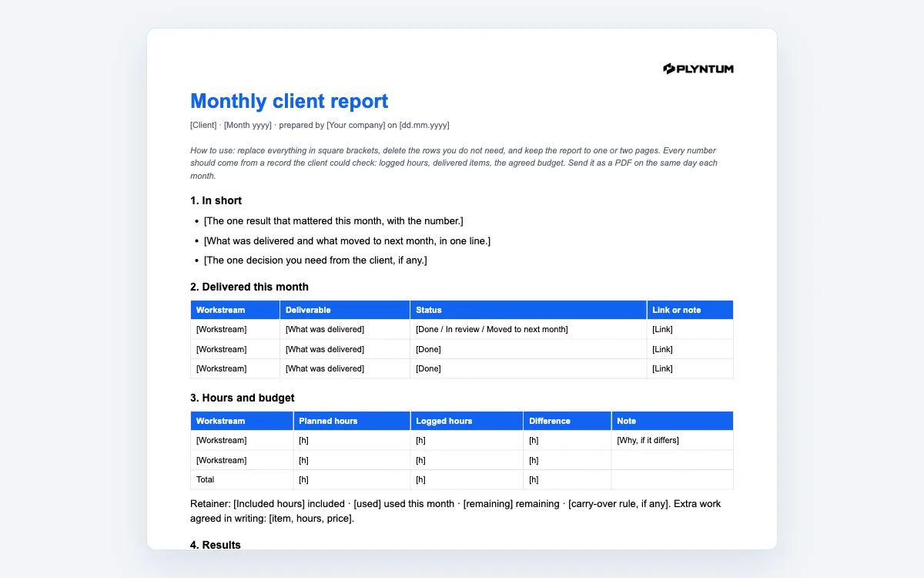
Task: Select the "one result that mattered" bullet
Action: pyautogui.click(x=333, y=221)
